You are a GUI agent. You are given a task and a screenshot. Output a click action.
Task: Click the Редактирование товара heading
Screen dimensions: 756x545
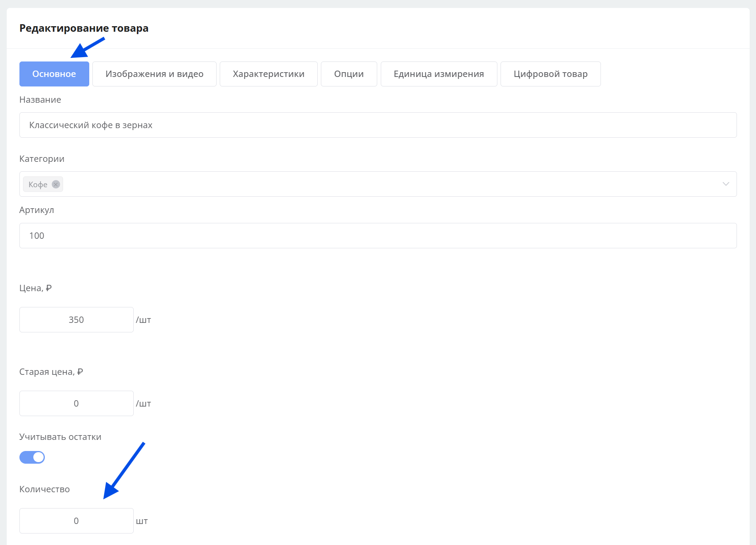click(84, 28)
